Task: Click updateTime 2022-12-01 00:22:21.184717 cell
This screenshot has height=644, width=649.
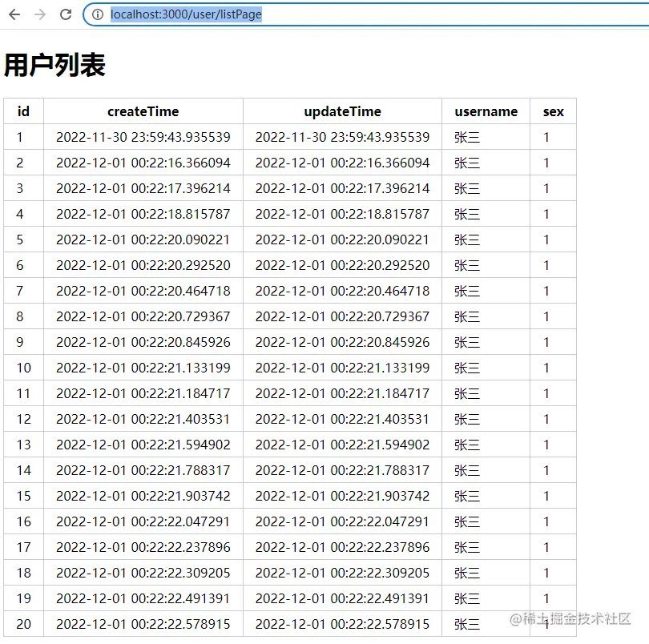Action: (x=342, y=393)
